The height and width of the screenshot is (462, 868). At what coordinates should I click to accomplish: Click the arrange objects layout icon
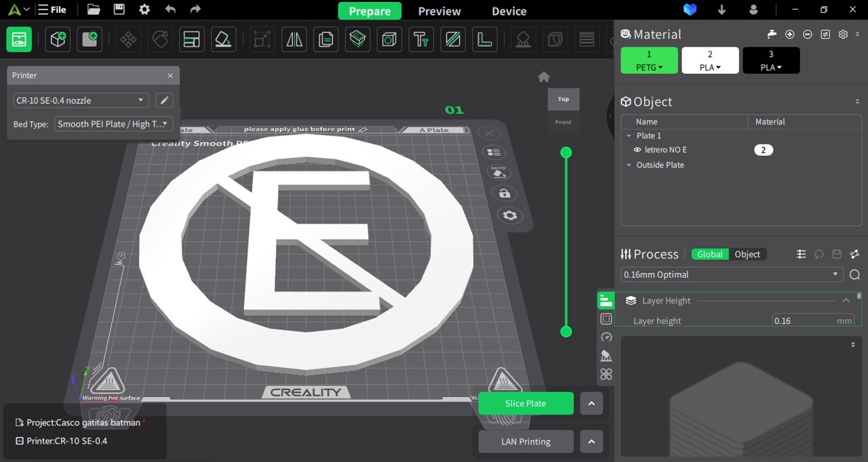tap(192, 39)
